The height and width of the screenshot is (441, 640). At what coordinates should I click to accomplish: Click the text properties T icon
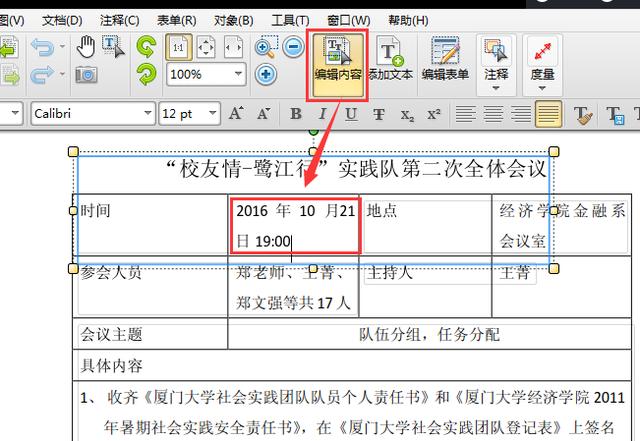616,115
